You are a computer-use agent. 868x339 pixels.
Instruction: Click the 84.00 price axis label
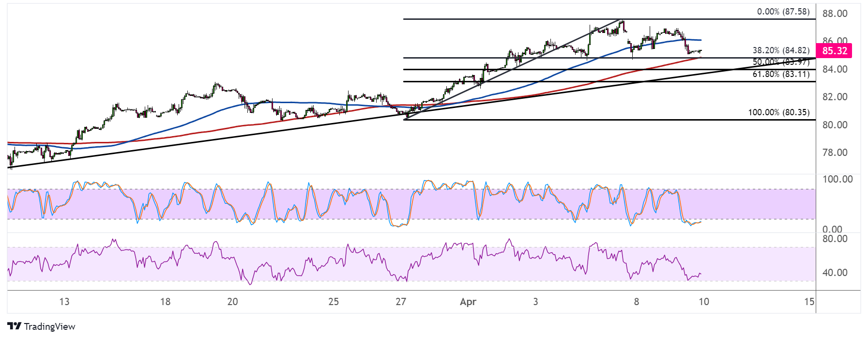pos(835,69)
